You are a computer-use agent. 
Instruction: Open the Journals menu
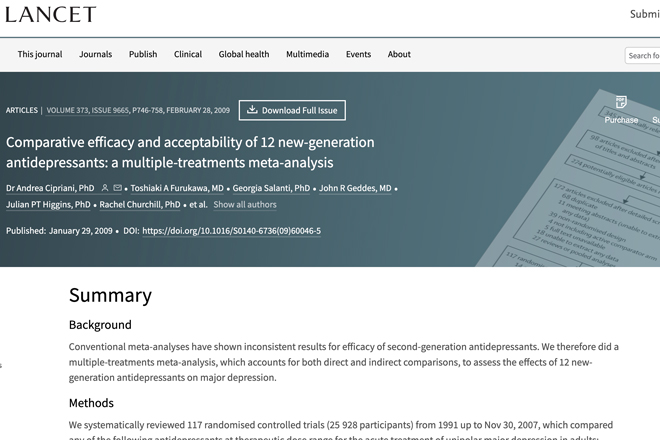coord(96,54)
